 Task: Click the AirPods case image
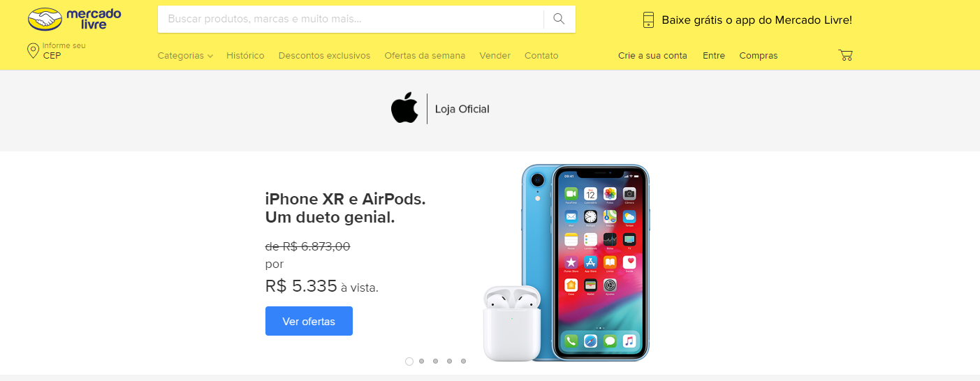pyautogui.click(x=512, y=323)
